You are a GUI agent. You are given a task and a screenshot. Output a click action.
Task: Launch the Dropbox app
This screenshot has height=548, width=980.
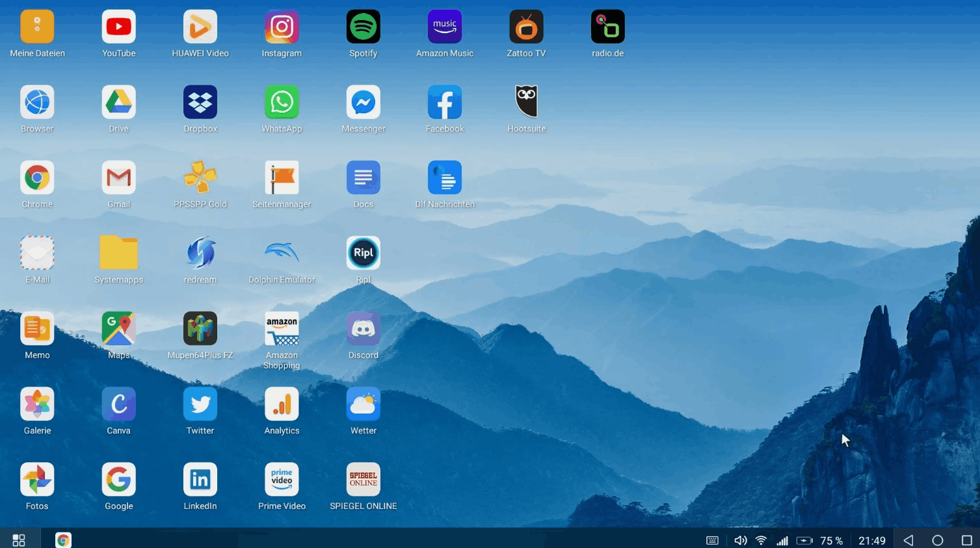click(x=200, y=102)
